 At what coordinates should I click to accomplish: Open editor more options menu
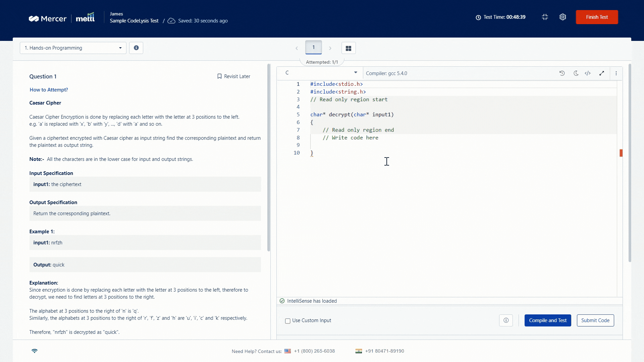click(616, 73)
